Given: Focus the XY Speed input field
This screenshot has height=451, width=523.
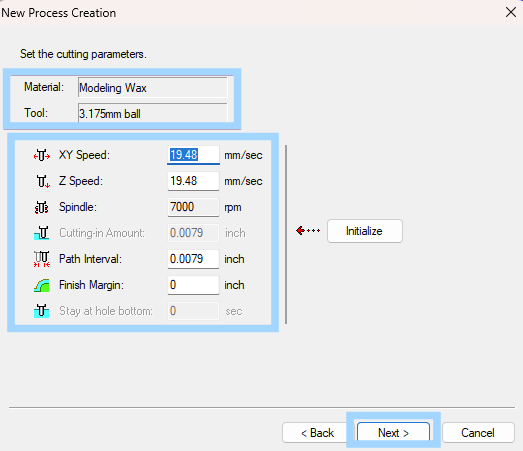Looking at the screenshot, I should tap(193, 155).
